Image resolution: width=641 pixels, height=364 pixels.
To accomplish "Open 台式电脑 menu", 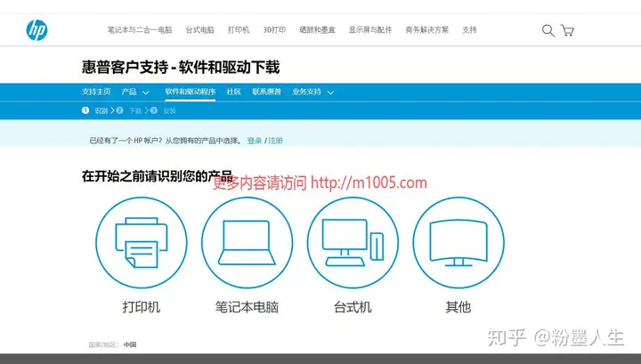I will click(x=200, y=30).
